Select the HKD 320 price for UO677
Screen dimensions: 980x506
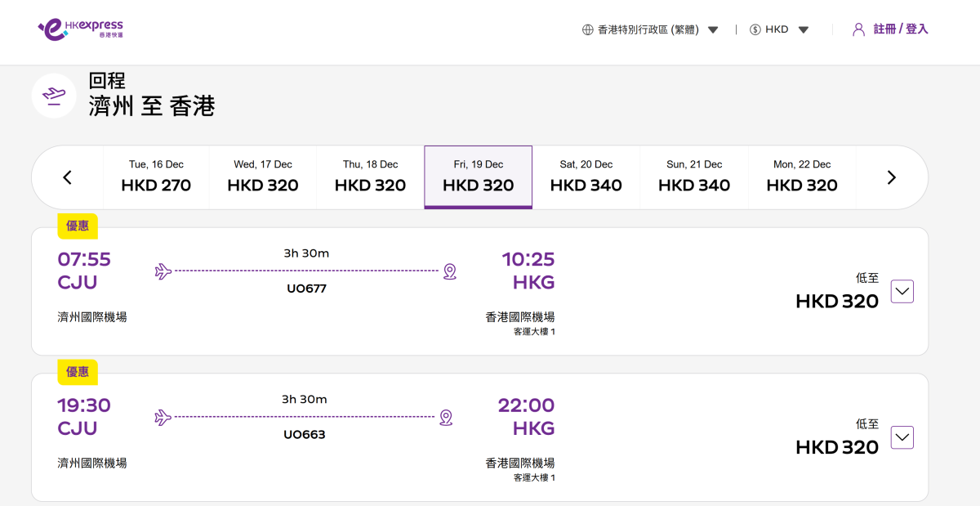pos(836,302)
